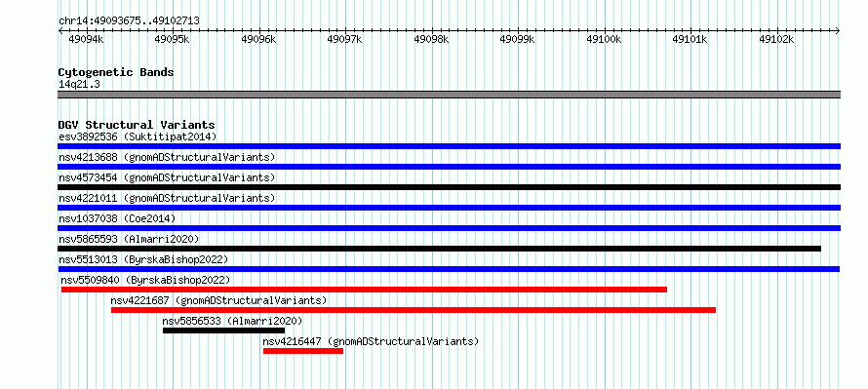Click the 49101k ruler position
868x389 pixels.
click(690, 40)
